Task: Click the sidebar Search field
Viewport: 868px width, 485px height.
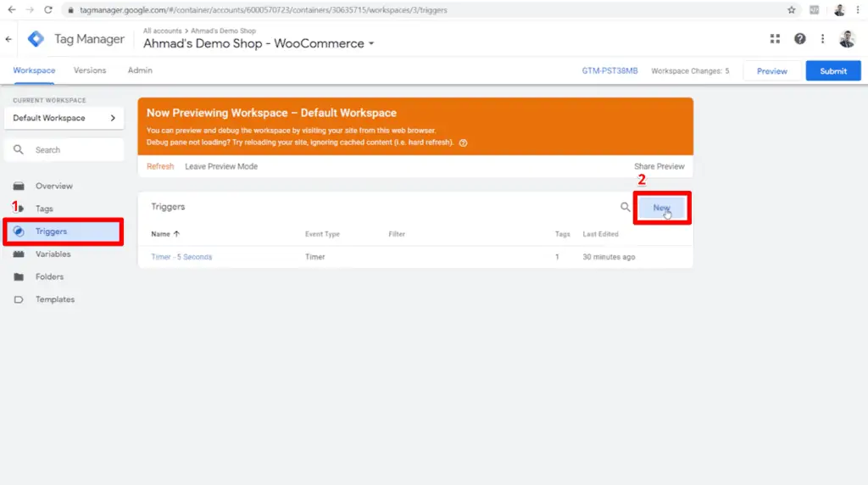Action: pyautogui.click(x=64, y=150)
